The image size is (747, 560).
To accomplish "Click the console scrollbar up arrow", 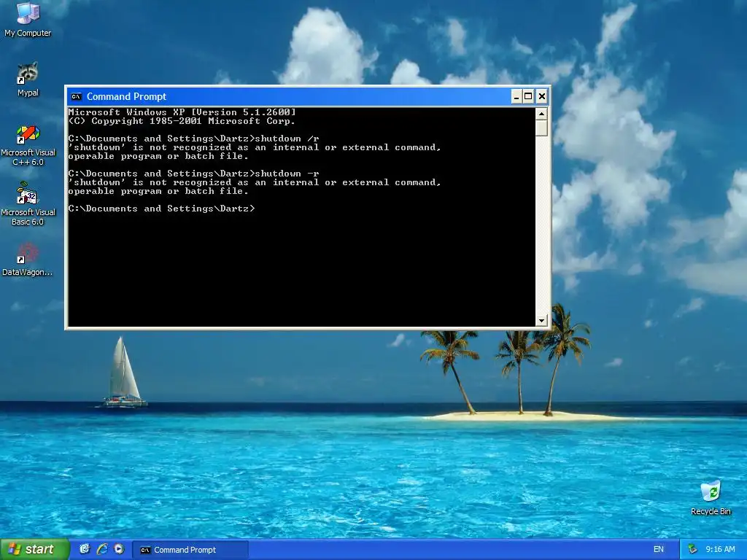I will [541, 114].
